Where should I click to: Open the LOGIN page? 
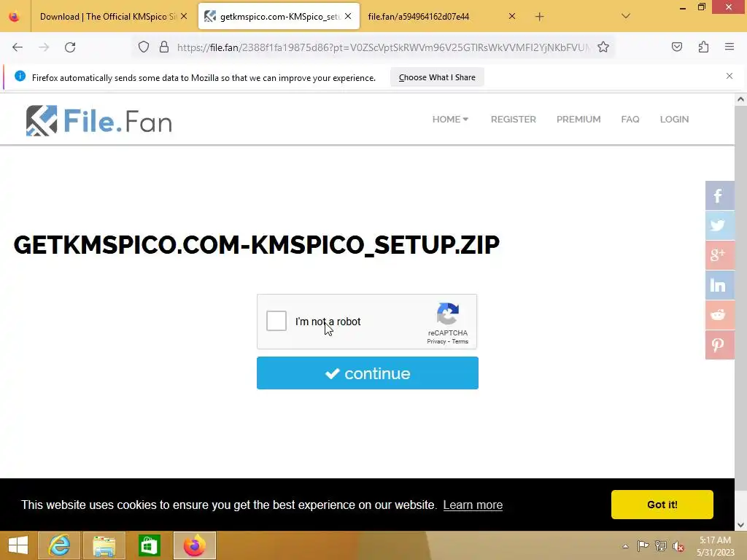point(674,120)
